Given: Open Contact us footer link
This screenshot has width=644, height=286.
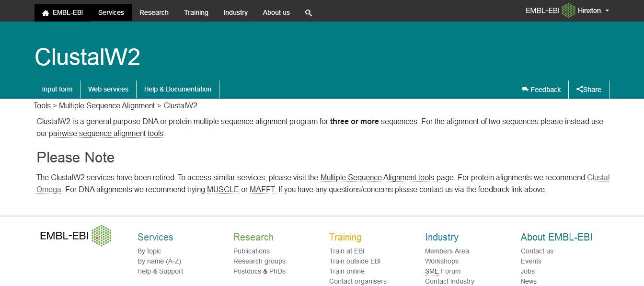Looking at the screenshot, I should pyautogui.click(x=537, y=251).
